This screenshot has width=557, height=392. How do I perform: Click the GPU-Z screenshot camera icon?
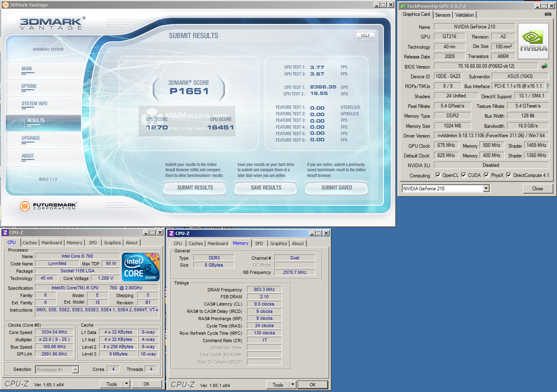[548, 14]
